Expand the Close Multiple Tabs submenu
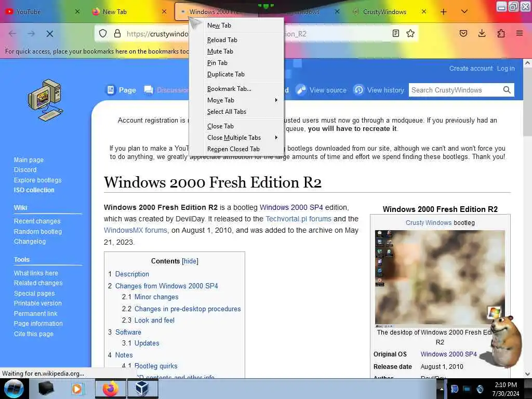This screenshot has height=399, width=532. [237, 137]
